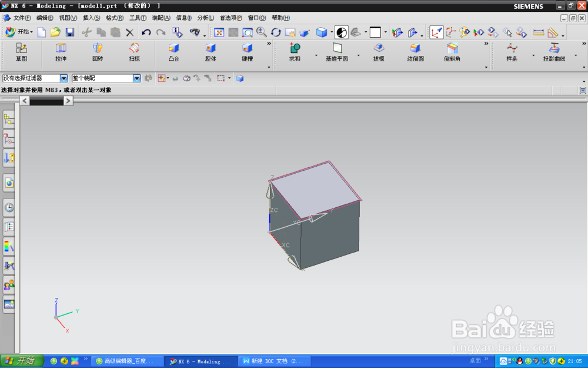Click the Delete X icon
Viewport: 588px width, 368px height.
(130, 32)
